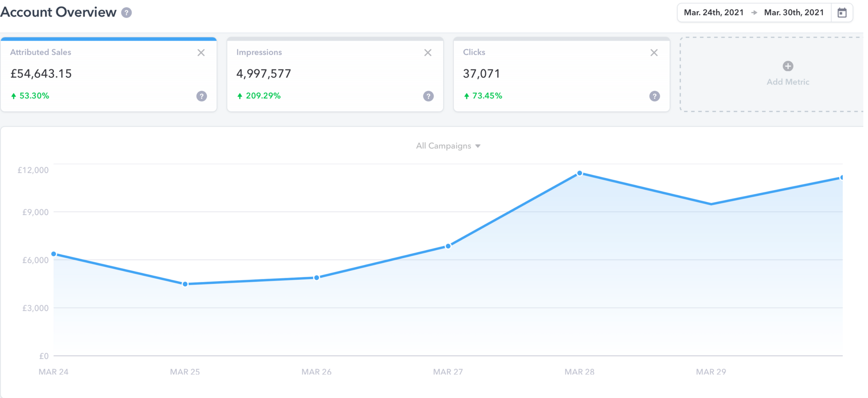Click help icon in Impressions card
Image resolution: width=868 pixels, height=398 pixels.
click(x=428, y=96)
